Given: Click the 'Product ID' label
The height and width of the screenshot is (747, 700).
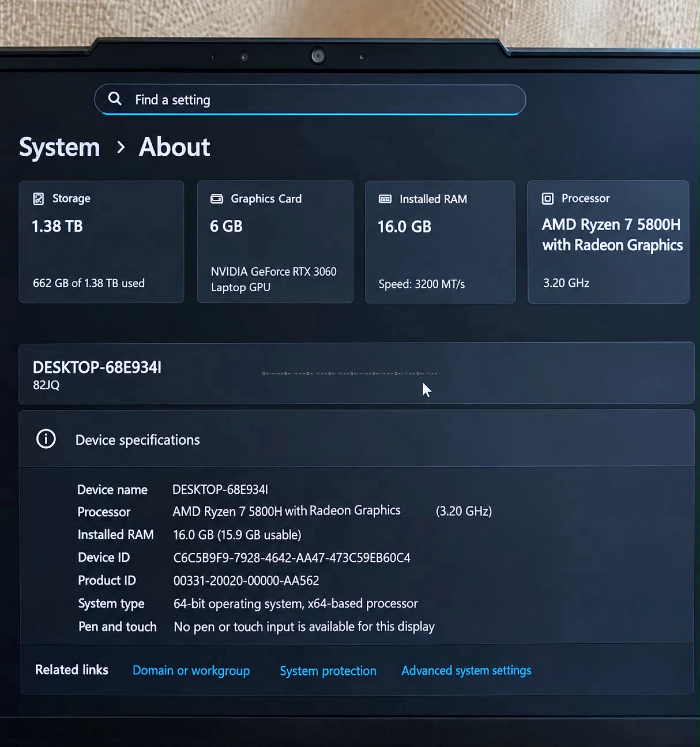Looking at the screenshot, I should (107, 580).
